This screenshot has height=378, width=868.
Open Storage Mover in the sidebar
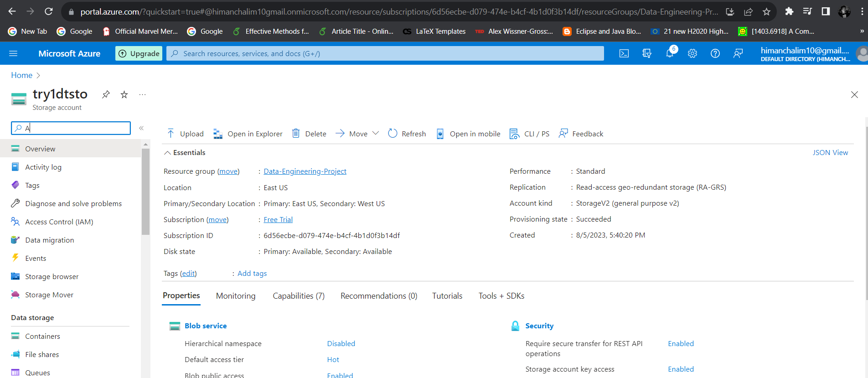tap(71, 295)
